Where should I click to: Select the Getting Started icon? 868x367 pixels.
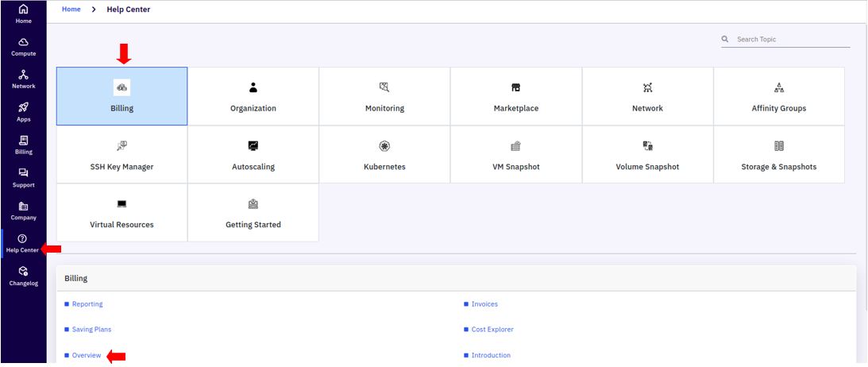pos(253,203)
